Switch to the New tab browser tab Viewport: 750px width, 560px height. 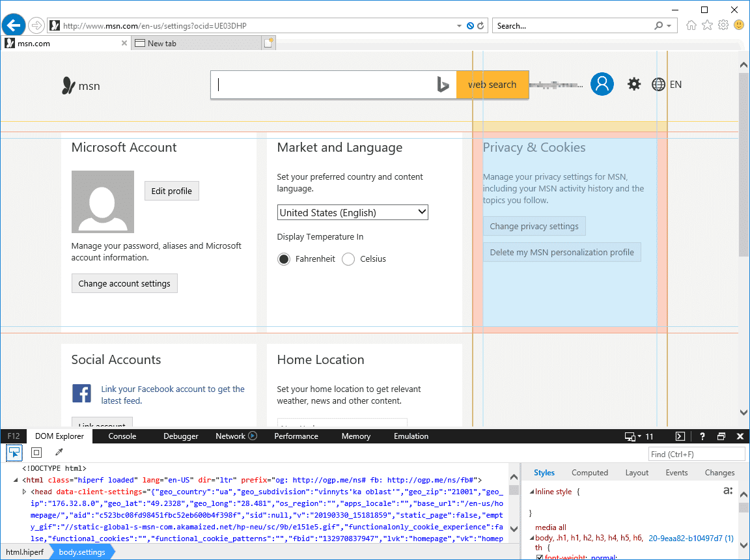point(196,44)
